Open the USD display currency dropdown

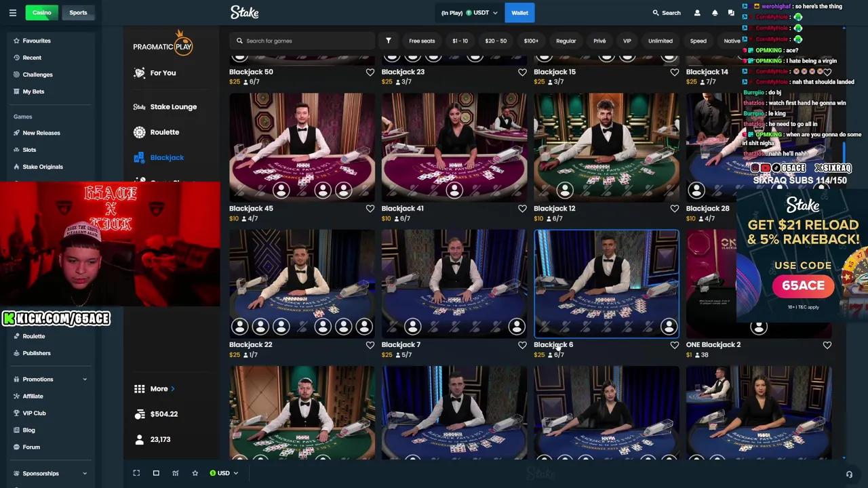(x=224, y=473)
